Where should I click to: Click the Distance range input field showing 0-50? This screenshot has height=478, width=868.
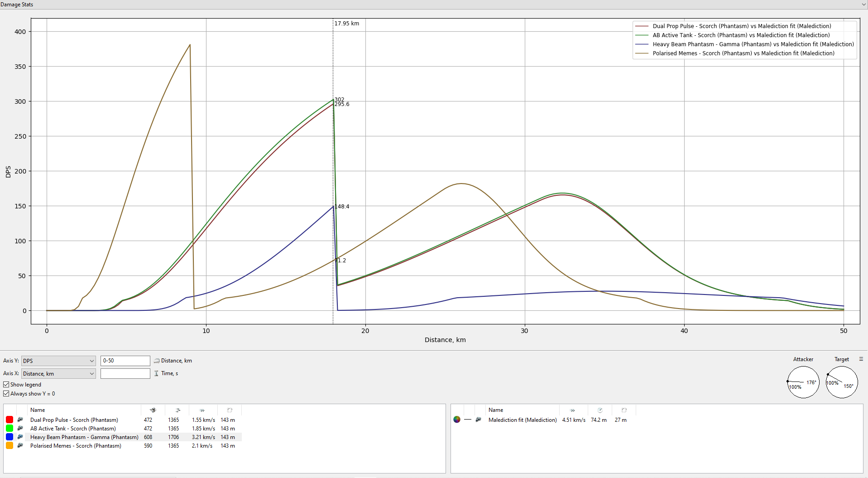[125, 361]
